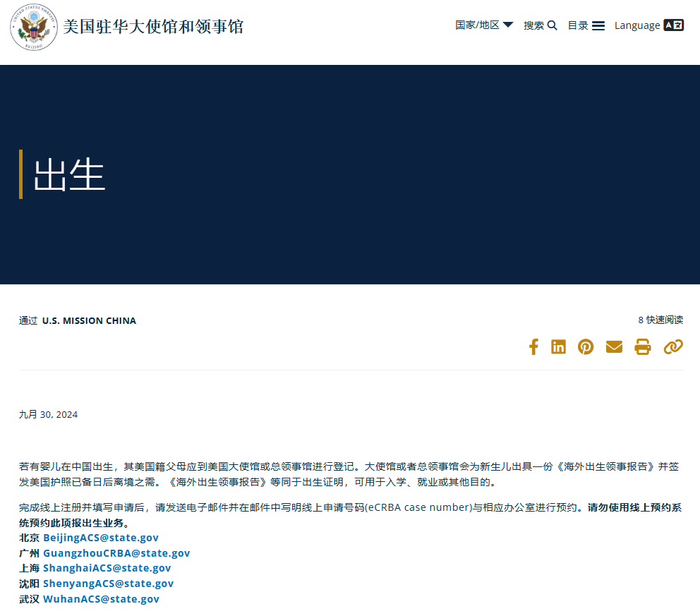Image resolution: width=700 pixels, height=616 pixels.
Task: Expand the 国家/地区 dropdown
Action: 484,25
